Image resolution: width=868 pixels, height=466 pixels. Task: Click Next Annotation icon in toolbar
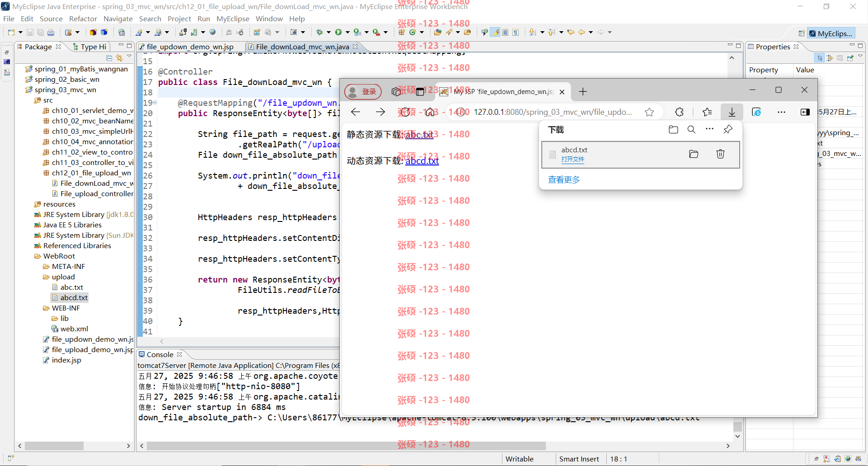533,32
